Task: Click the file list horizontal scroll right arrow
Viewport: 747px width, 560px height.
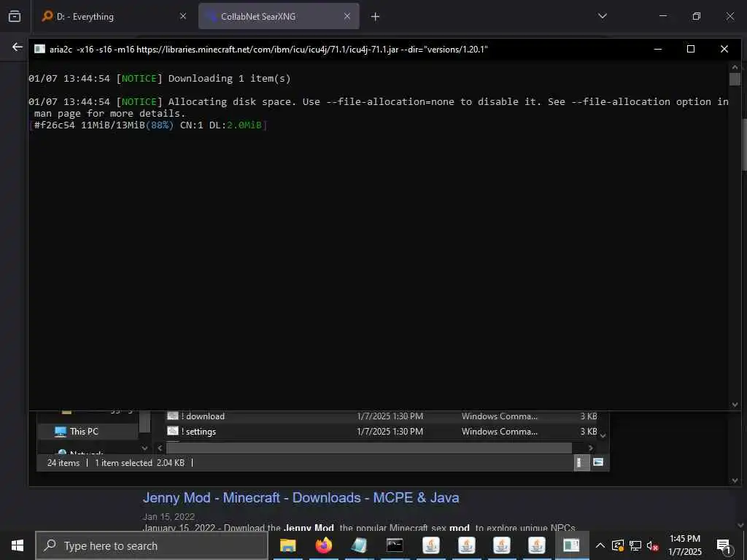Action: coord(591,448)
